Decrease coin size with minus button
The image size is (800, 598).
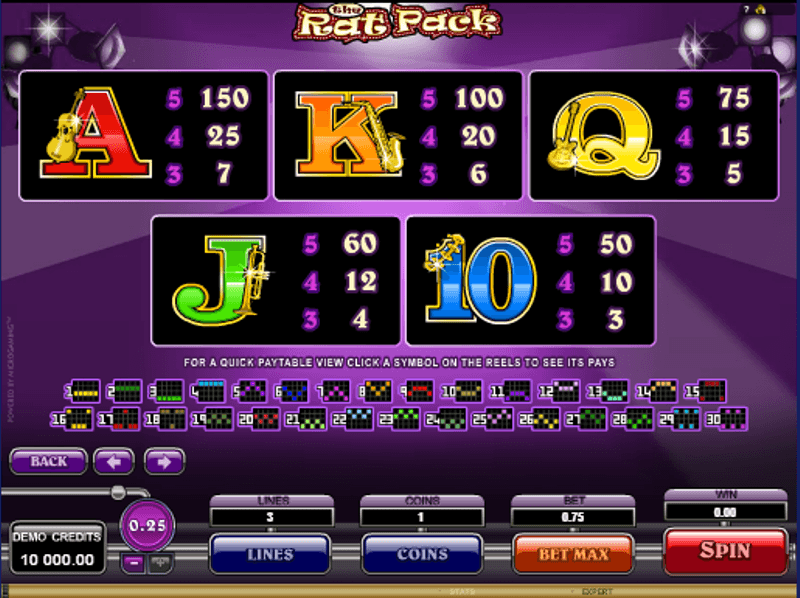(x=134, y=563)
